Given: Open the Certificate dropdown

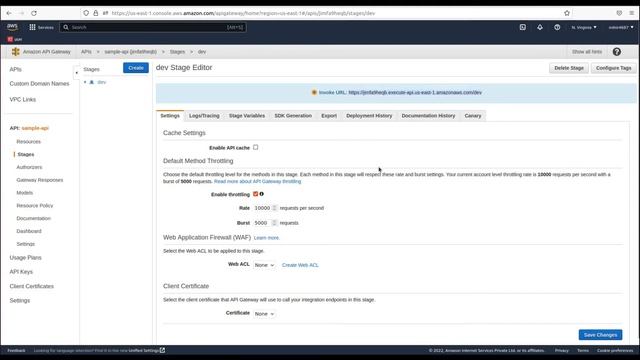Looking at the screenshot, I should pyautogui.click(x=264, y=313).
